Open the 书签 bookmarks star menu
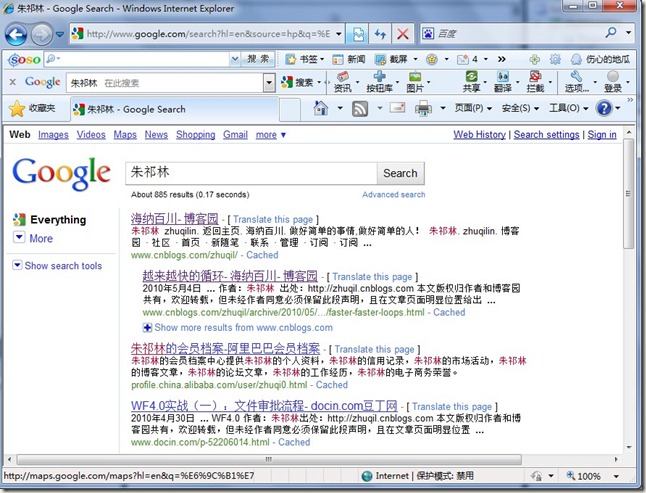 pos(304,60)
